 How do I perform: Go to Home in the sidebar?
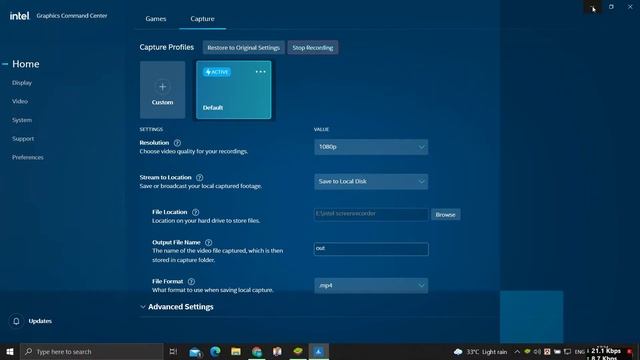26,64
